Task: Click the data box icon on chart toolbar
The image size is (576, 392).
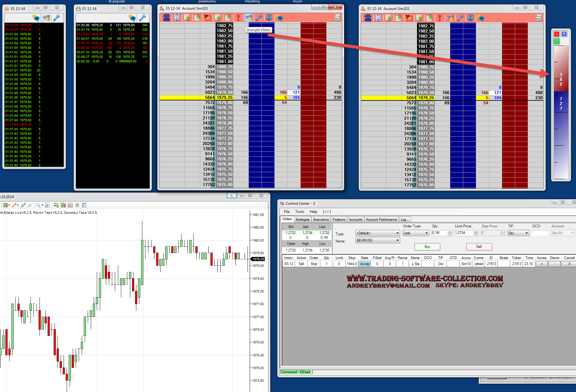Action: pyautogui.click(x=84, y=205)
